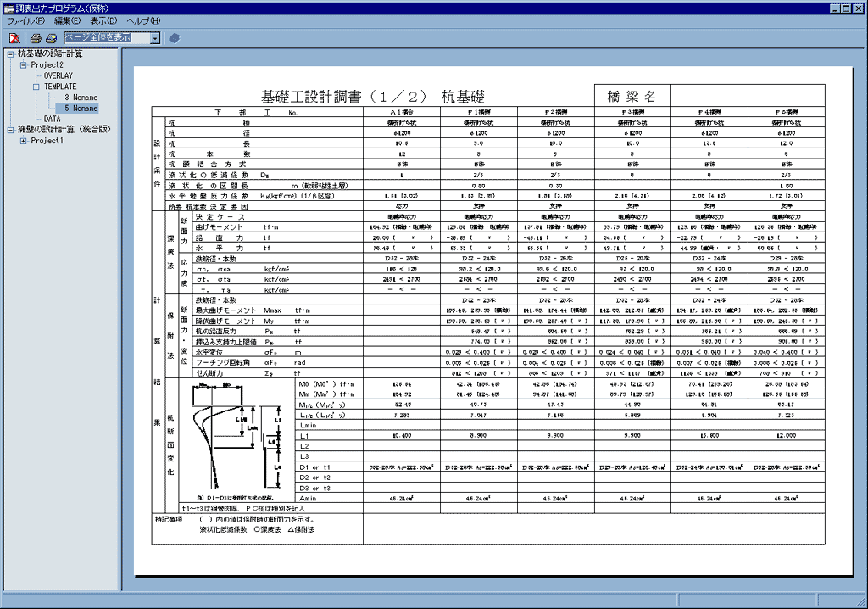Expand the Project1 tree node
This screenshot has width=868, height=609.
tap(23, 141)
